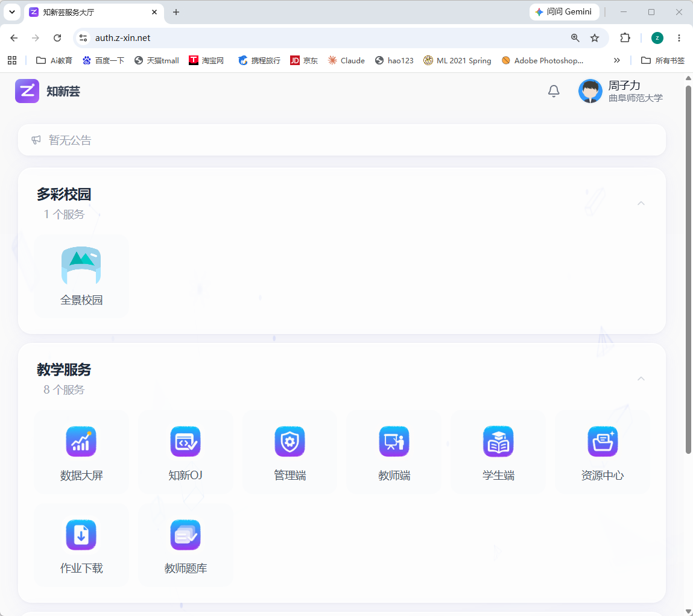Click the 暂无公告 announcement bar
Image resolution: width=693 pixels, height=616 pixels.
342,140
